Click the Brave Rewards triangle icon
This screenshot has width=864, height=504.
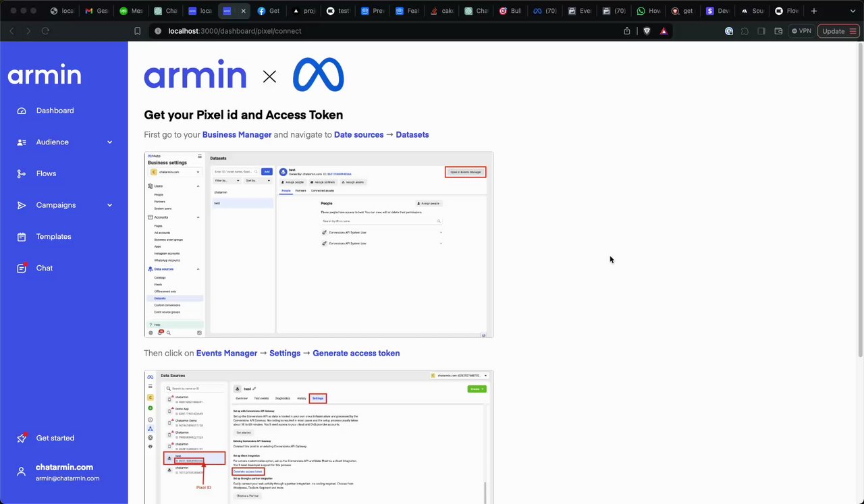pos(664,31)
